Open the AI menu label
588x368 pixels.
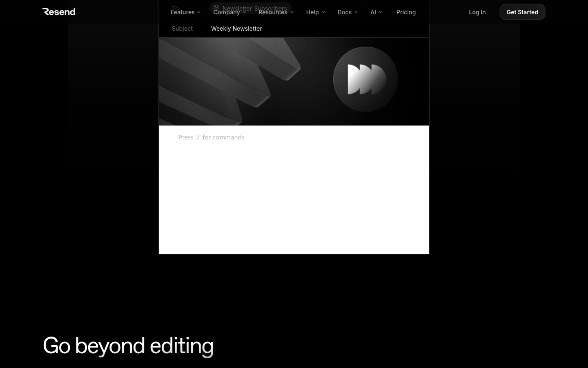[x=373, y=12]
